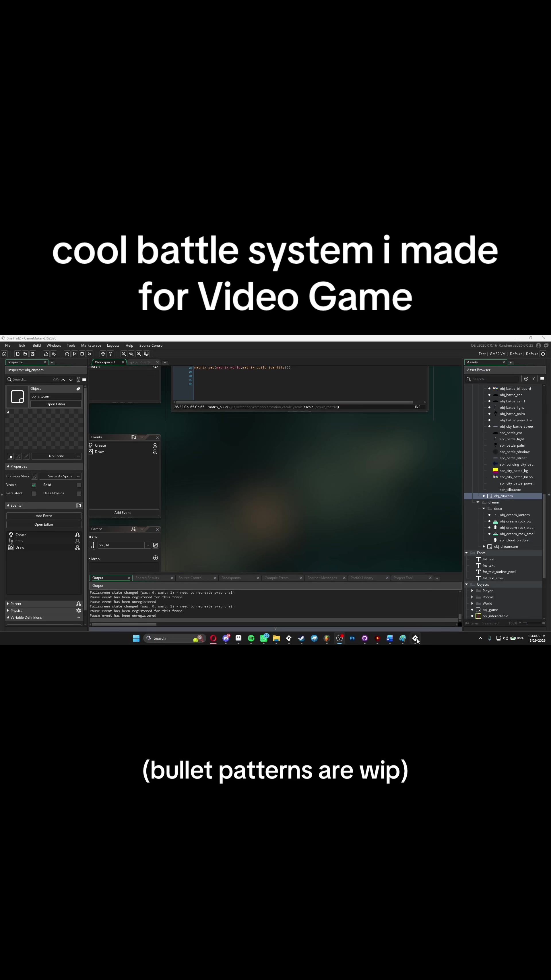Expand the Player folder
This screenshot has height=980, width=551.
click(x=472, y=591)
